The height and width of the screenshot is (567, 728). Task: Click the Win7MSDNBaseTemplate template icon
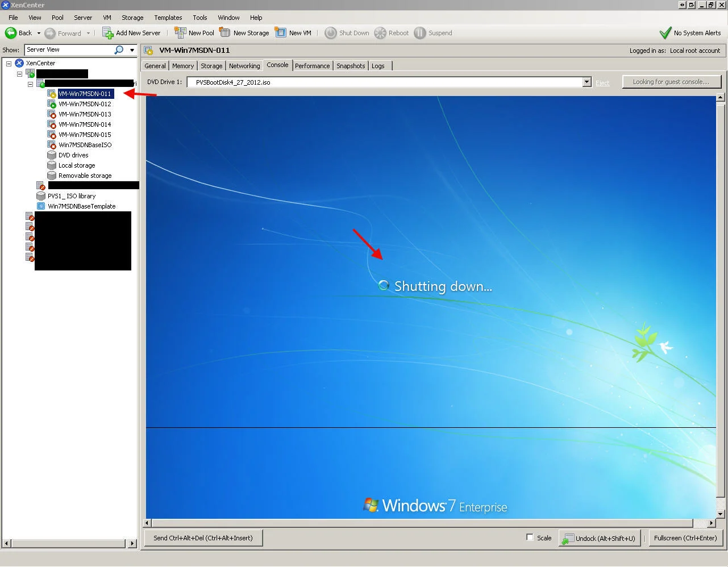(x=41, y=206)
